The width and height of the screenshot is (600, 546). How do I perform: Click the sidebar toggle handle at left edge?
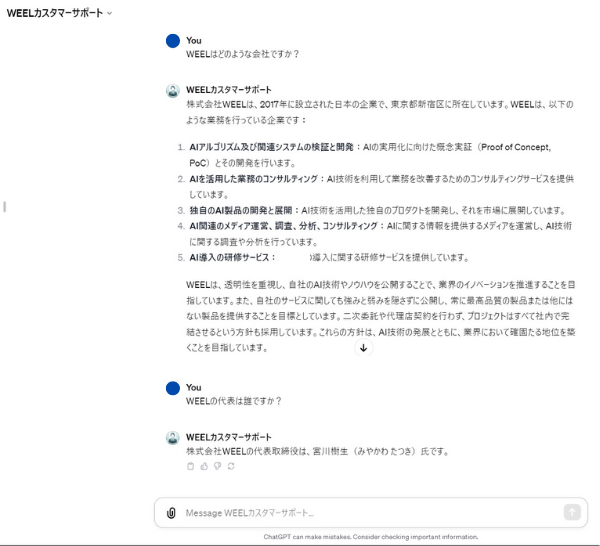click(x=4, y=207)
